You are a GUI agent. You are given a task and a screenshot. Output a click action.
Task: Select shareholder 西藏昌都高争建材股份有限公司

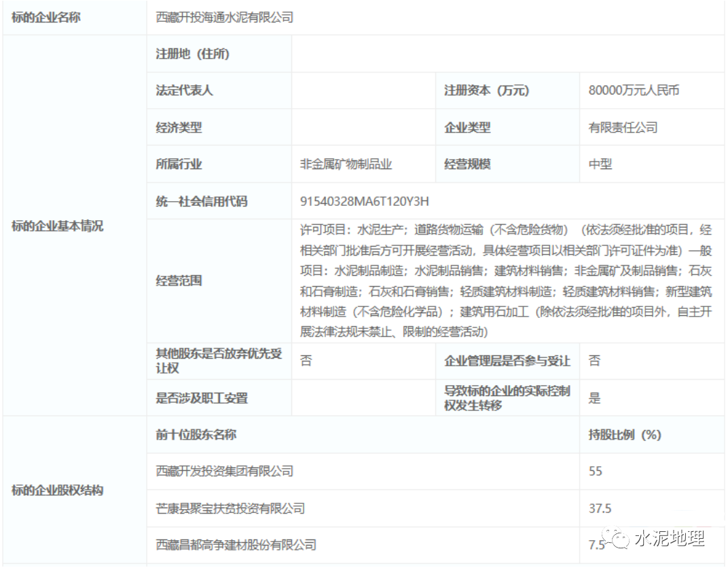tap(236, 544)
